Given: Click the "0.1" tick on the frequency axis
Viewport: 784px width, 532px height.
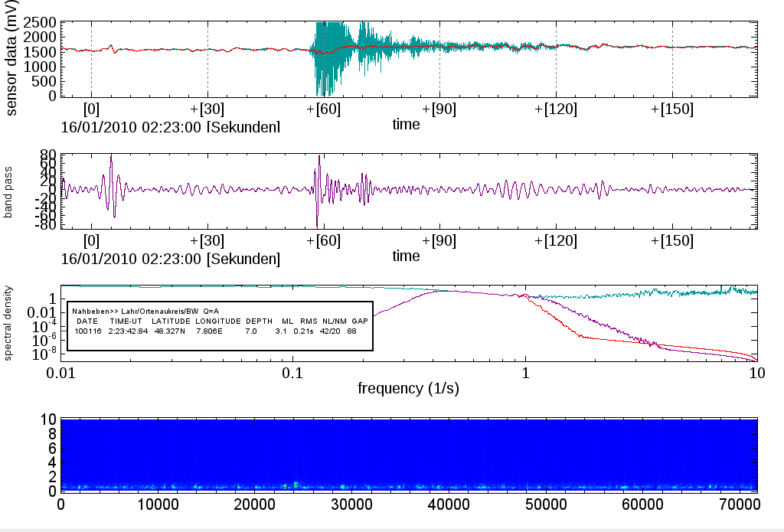Looking at the screenshot, I should 293,373.
